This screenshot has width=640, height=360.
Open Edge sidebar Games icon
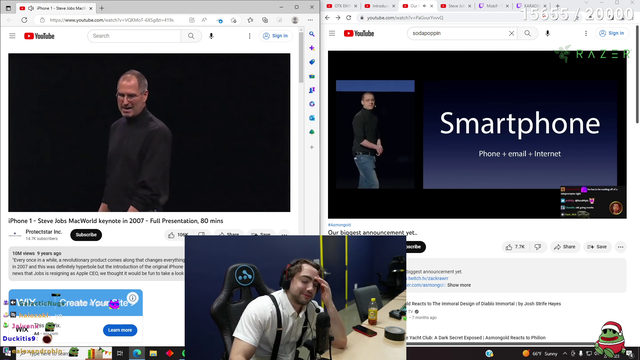(x=312, y=90)
